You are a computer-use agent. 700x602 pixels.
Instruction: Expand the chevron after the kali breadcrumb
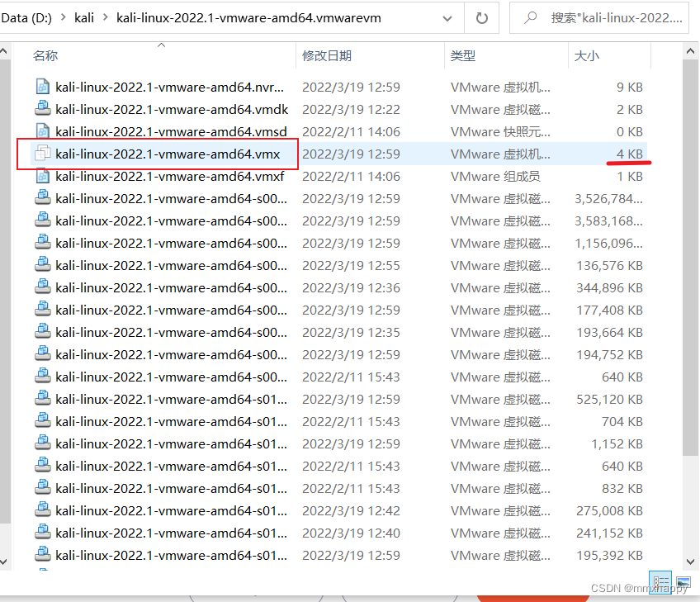pyautogui.click(x=106, y=18)
